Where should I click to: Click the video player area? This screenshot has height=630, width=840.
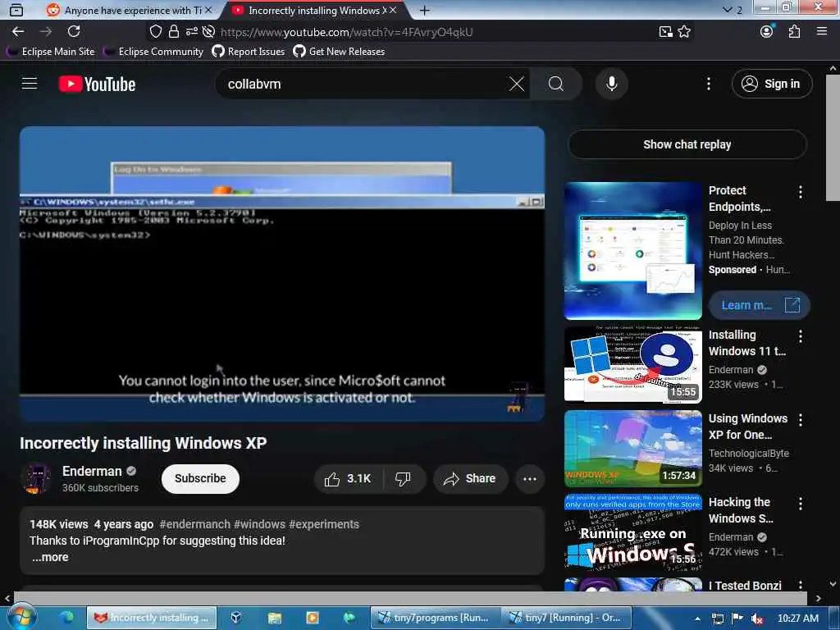coord(282,274)
